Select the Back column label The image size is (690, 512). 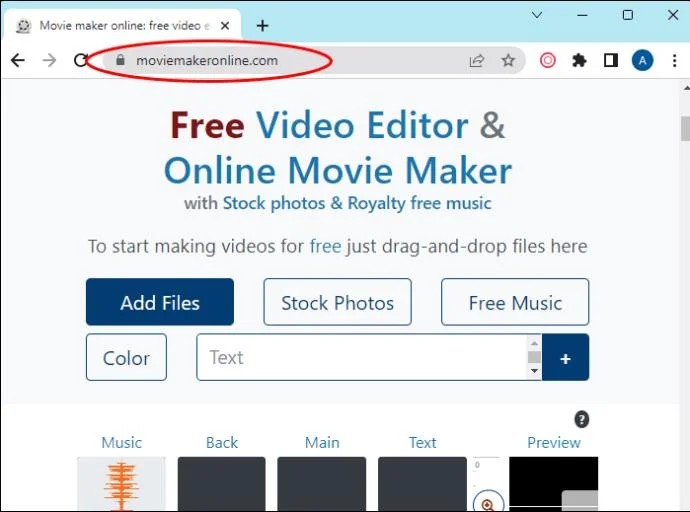coord(222,443)
